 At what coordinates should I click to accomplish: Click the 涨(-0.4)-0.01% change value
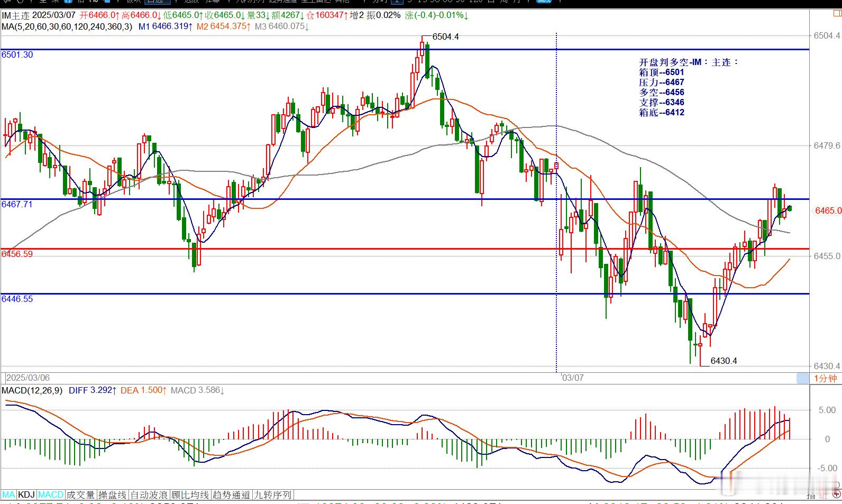click(437, 15)
